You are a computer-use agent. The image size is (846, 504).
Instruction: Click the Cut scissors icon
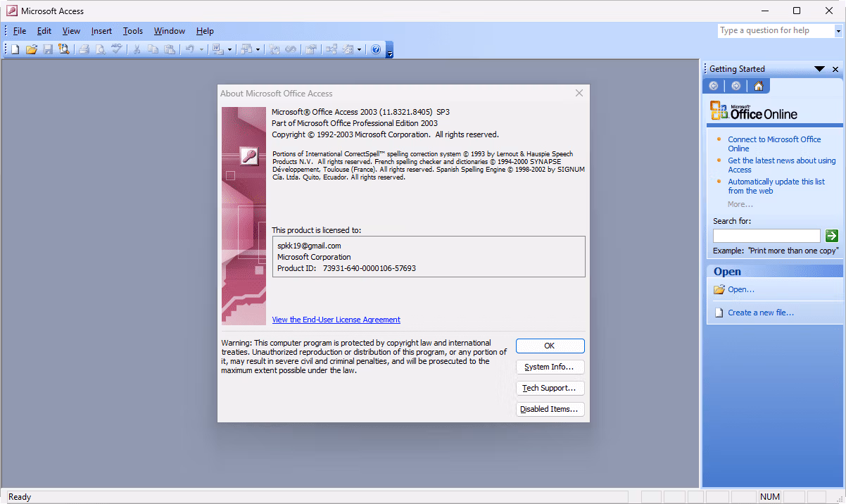tap(137, 49)
